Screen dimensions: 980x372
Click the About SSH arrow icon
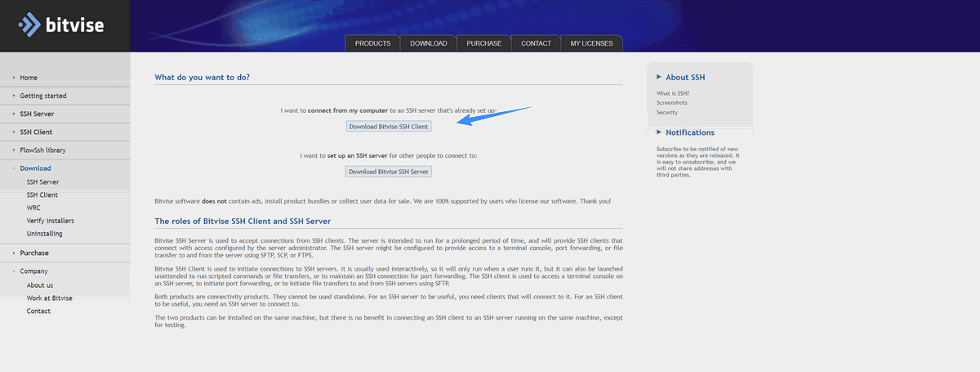click(x=659, y=77)
